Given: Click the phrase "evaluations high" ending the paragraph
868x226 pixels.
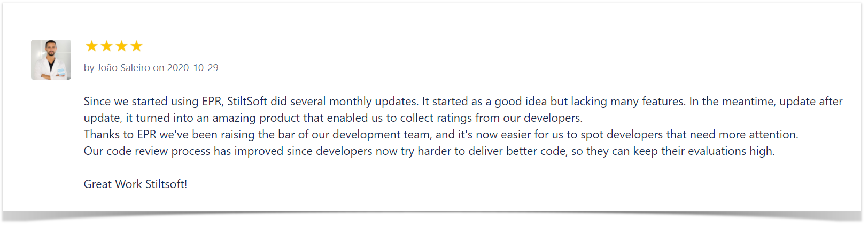Looking at the screenshot, I should tap(731, 151).
